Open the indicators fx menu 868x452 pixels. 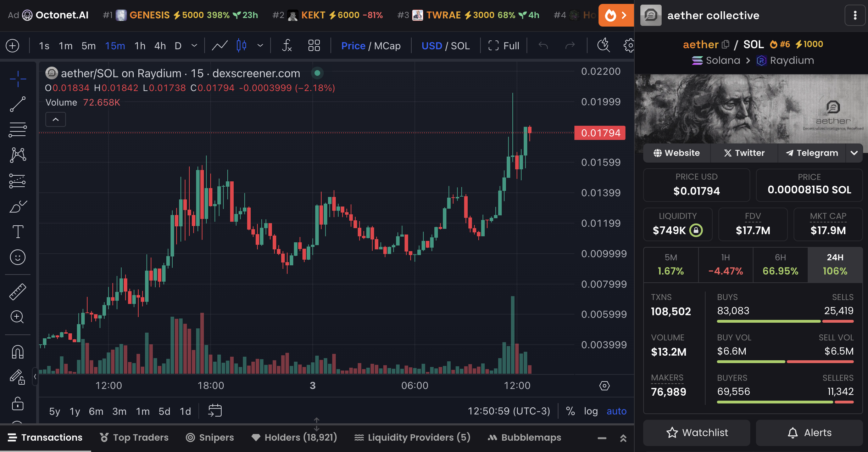pos(286,46)
